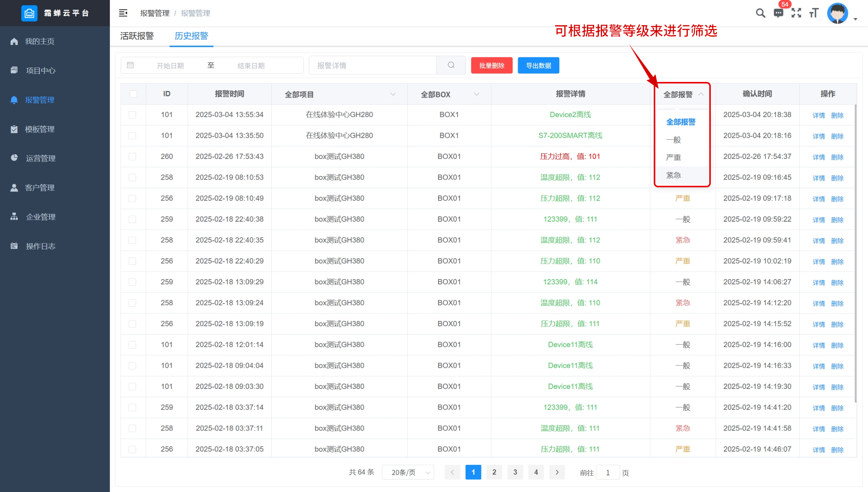The width and height of the screenshot is (868, 492).
Task: Open 运营管理 from the sidebar
Action: point(40,158)
